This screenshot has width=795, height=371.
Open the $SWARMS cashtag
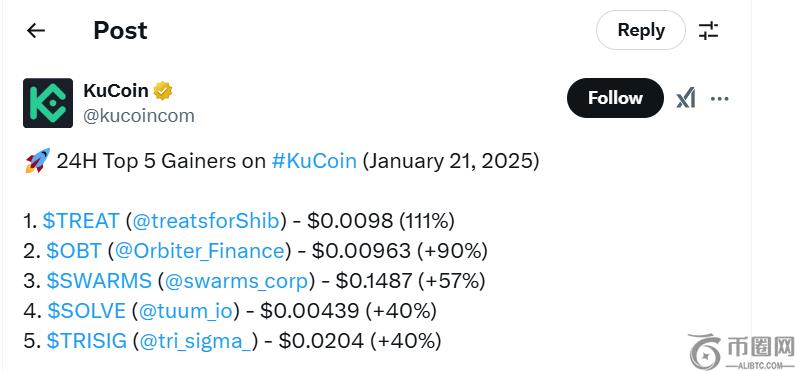tap(99, 281)
